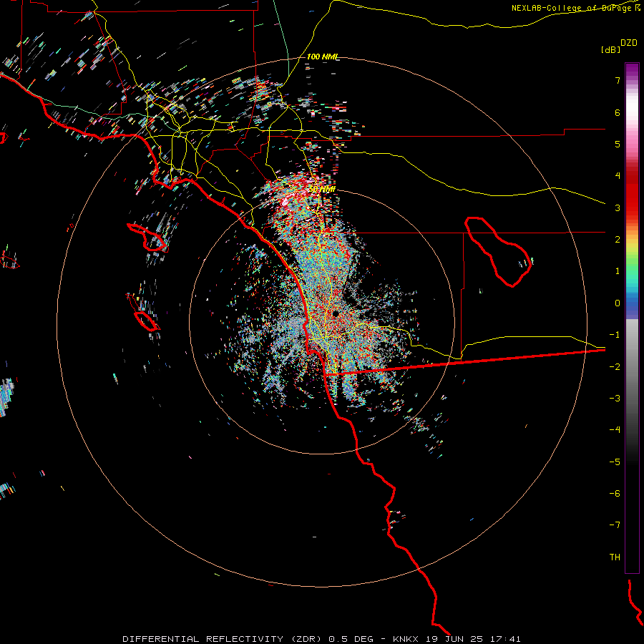This screenshot has height=644, width=644.
Task: Click the KNKX station identifier
Action: 406,639
